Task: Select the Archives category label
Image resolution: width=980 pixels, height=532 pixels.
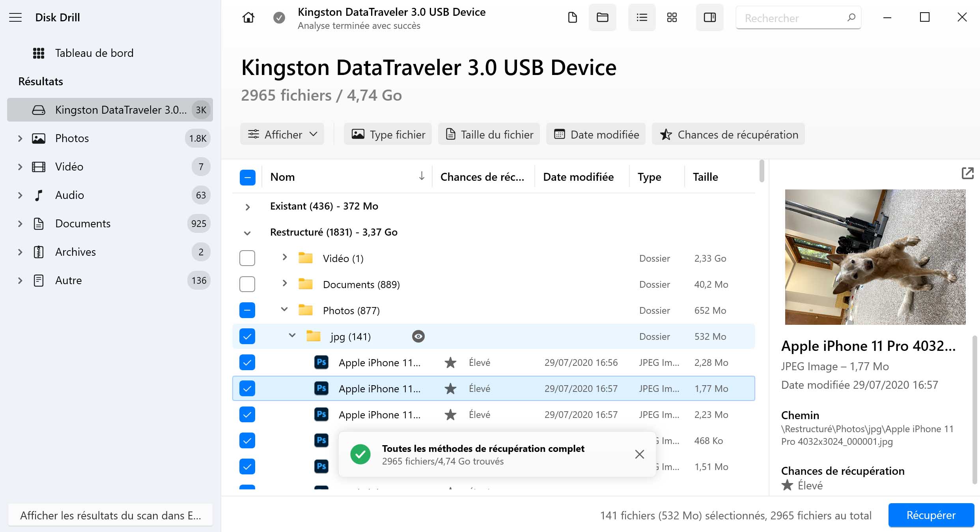Action: tap(75, 252)
